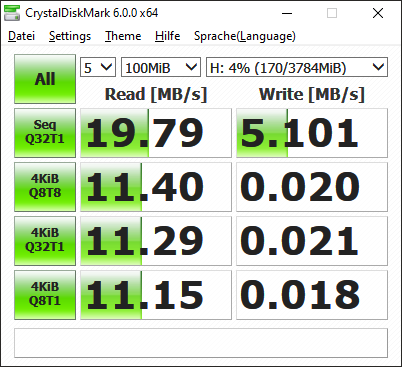The width and height of the screenshot is (402, 367).
Task: Open the Theme menu
Action: (x=123, y=36)
